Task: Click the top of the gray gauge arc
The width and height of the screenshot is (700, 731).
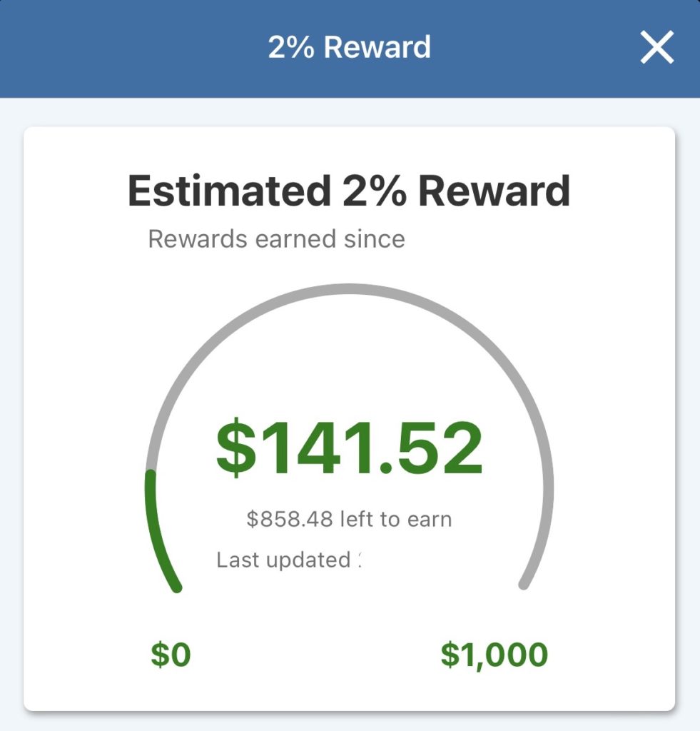Action: (x=349, y=288)
